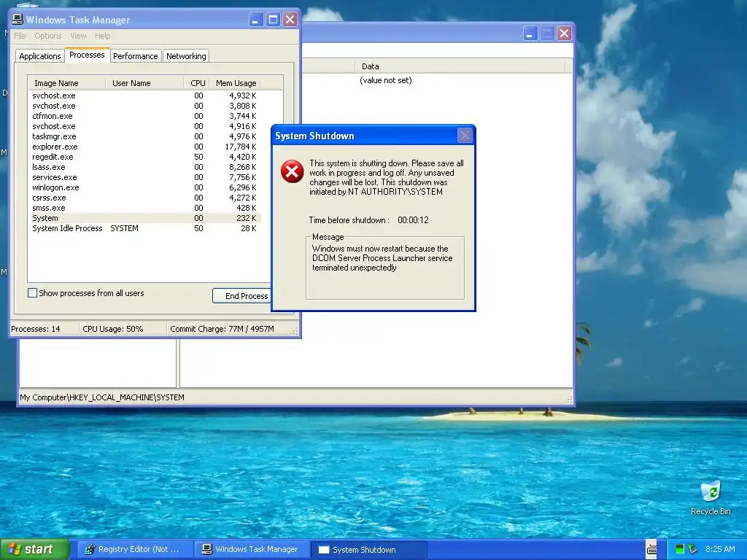
Task: Click the keyboard icon beside the system tray
Action: (x=651, y=549)
